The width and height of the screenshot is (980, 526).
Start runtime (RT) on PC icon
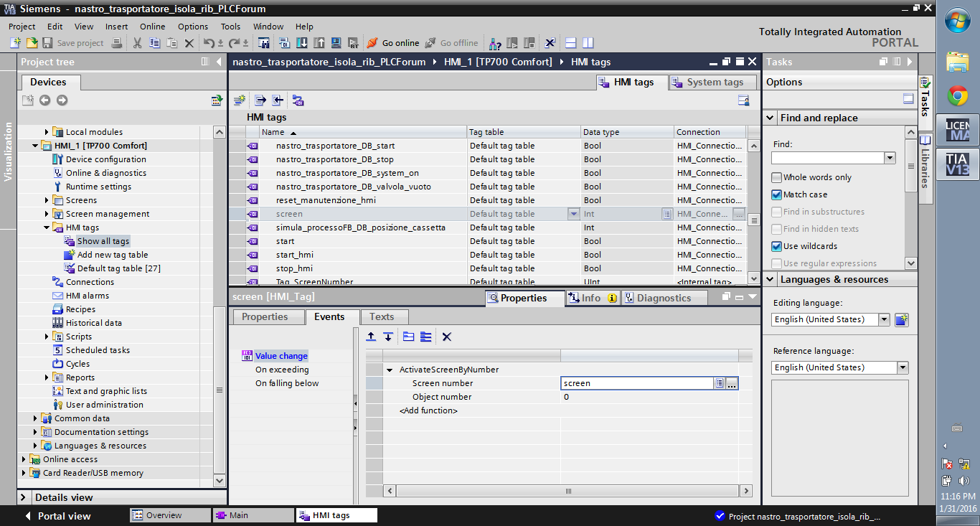click(353, 43)
